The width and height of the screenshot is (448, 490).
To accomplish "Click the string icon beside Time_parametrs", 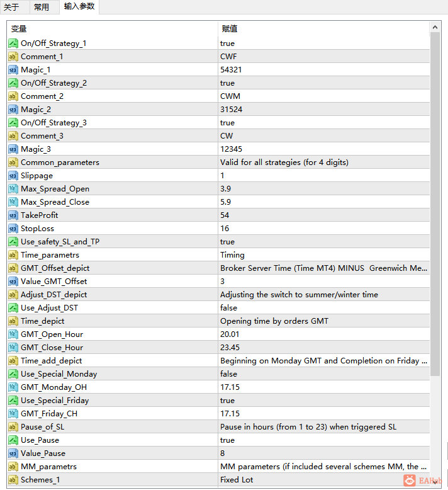I will 13,255.
